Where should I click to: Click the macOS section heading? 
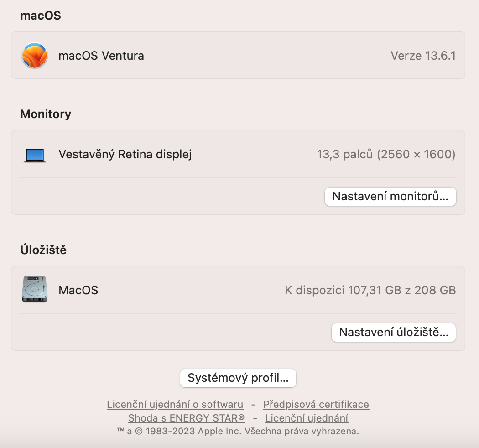tap(41, 16)
